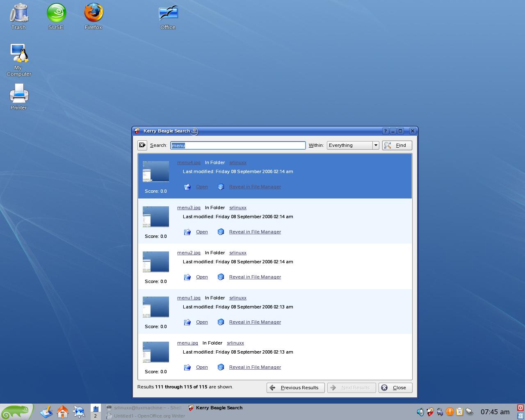Open the menu.jpg file link
Screen dimensions: 525x420
click(x=187, y=343)
